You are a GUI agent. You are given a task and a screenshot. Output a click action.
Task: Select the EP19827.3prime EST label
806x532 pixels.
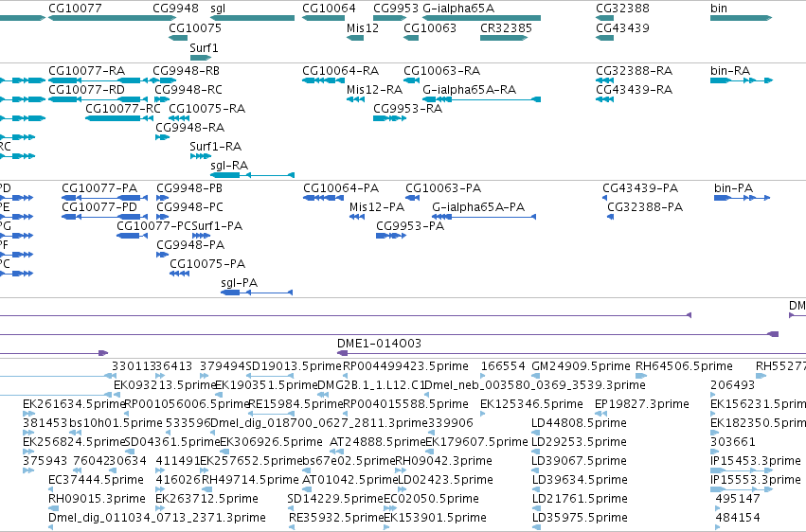pos(642,404)
